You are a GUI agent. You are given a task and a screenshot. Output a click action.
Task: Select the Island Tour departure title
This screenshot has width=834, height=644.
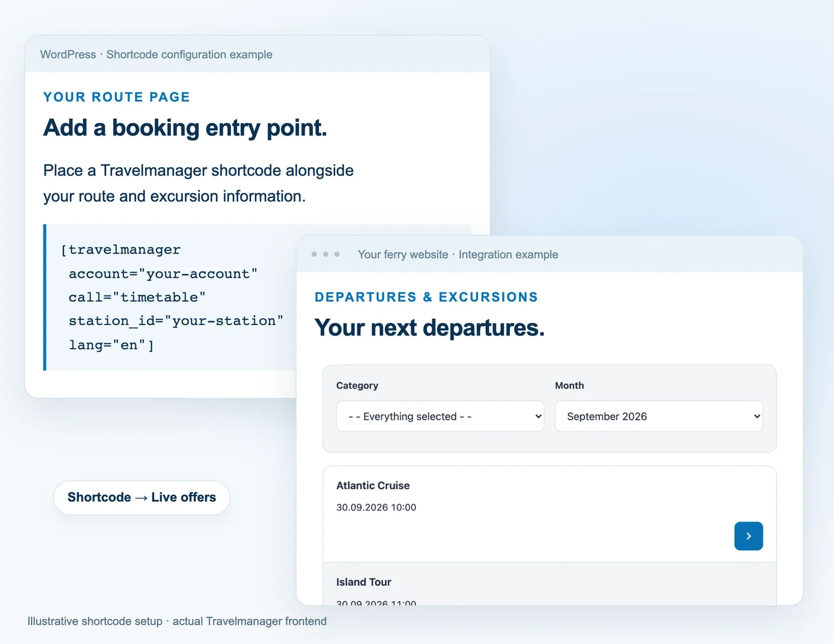coord(364,582)
